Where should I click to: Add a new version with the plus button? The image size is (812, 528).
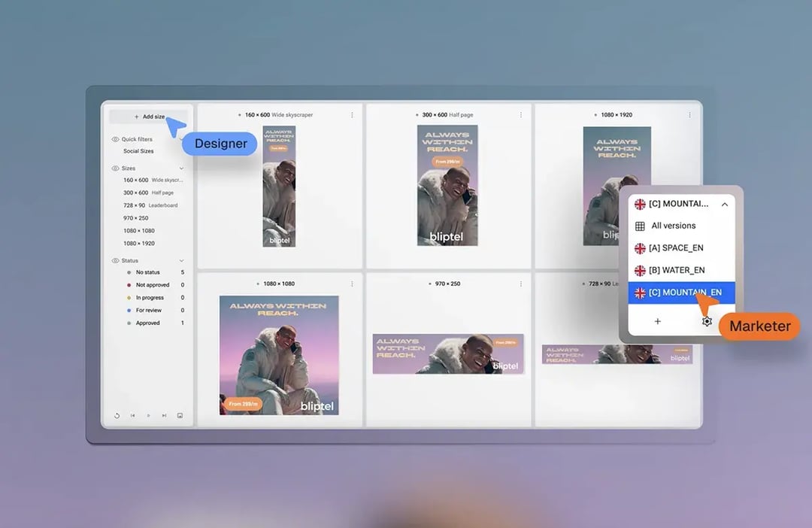(x=658, y=321)
